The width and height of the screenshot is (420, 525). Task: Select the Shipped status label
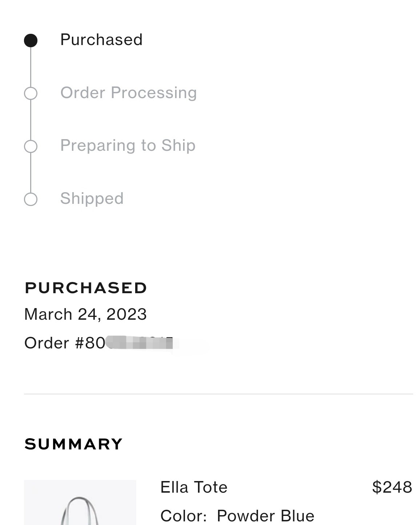coord(92,199)
